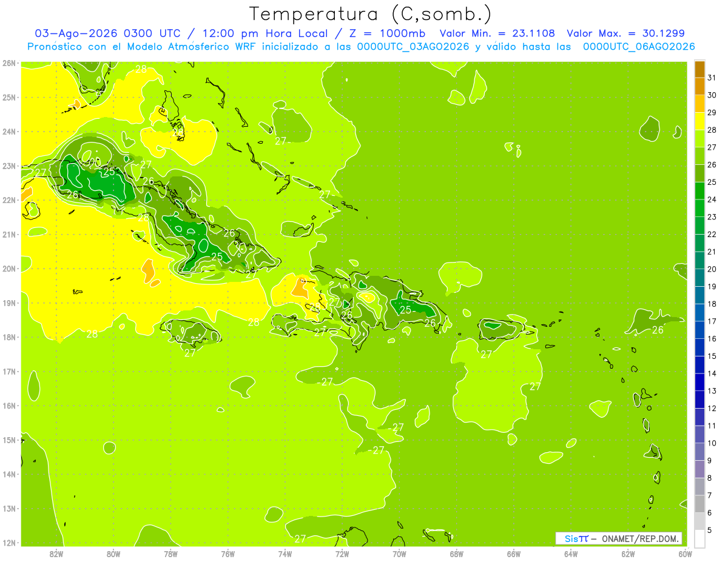Click the legend value '7'
The image size is (728, 562).
coord(710,495)
